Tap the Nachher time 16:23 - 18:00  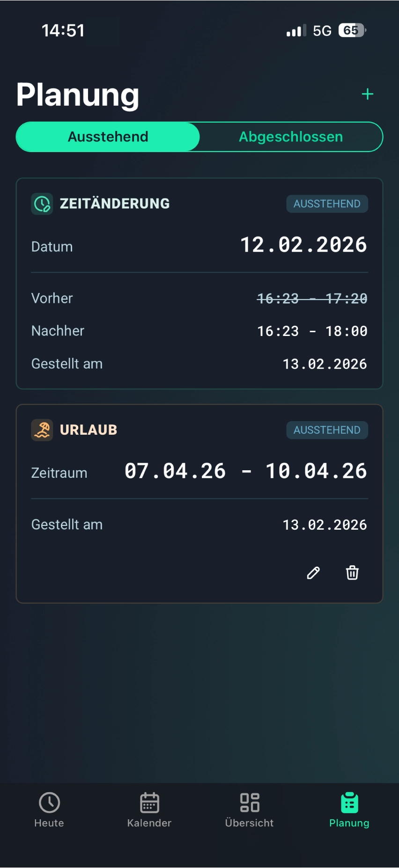click(312, 331)
